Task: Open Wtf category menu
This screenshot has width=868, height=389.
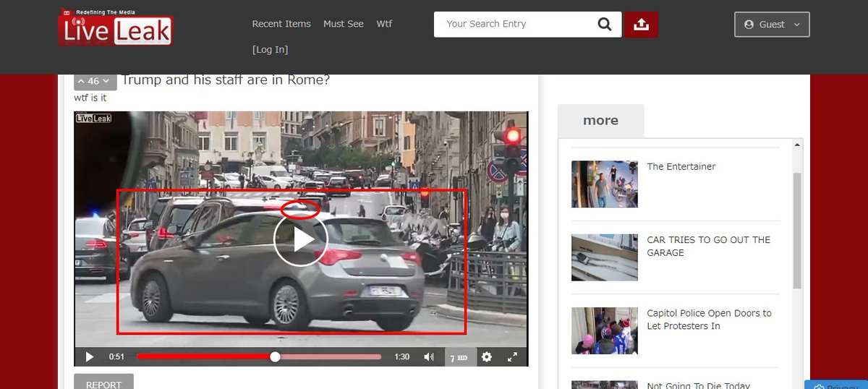Action: (384, 24)
